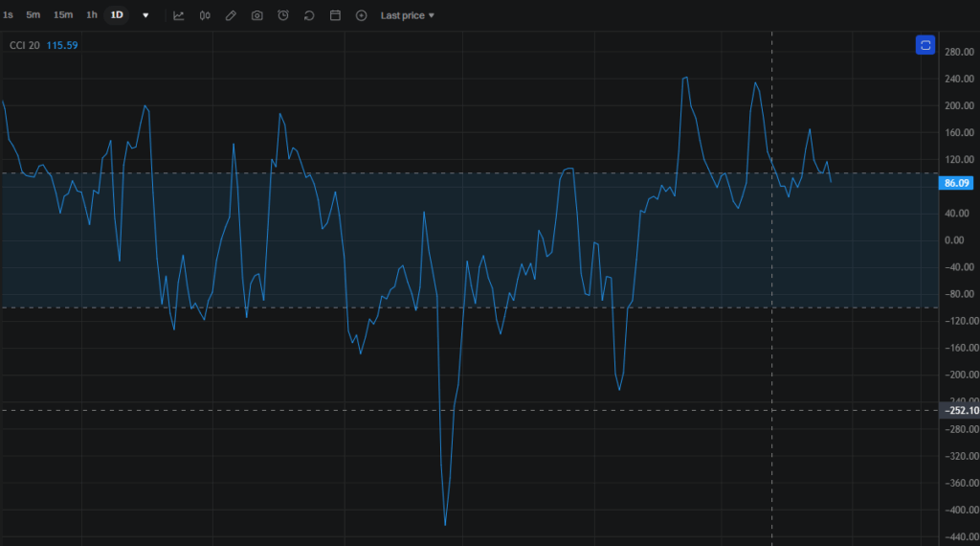Expand the more timeframes dropdown arrow
Viewport: 980px width, 546px height.
click(145, 15)
